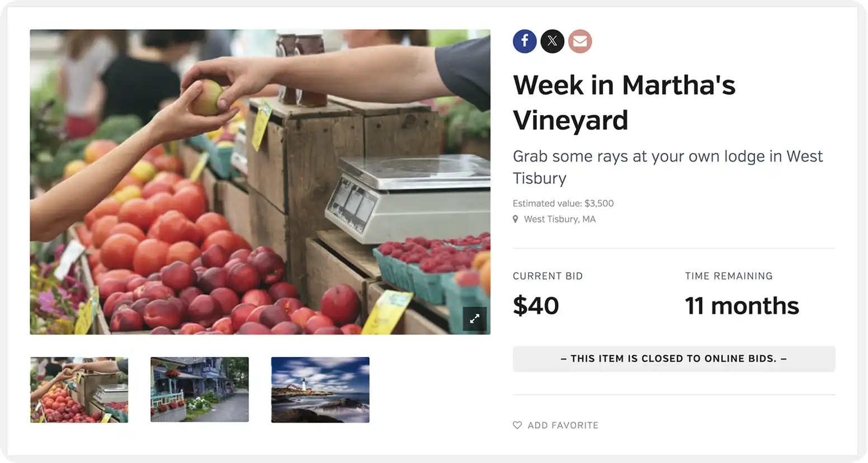This screenshot has height=463, width=868.
Task: Click the lodge description subtitle
Action: point(668,167)
